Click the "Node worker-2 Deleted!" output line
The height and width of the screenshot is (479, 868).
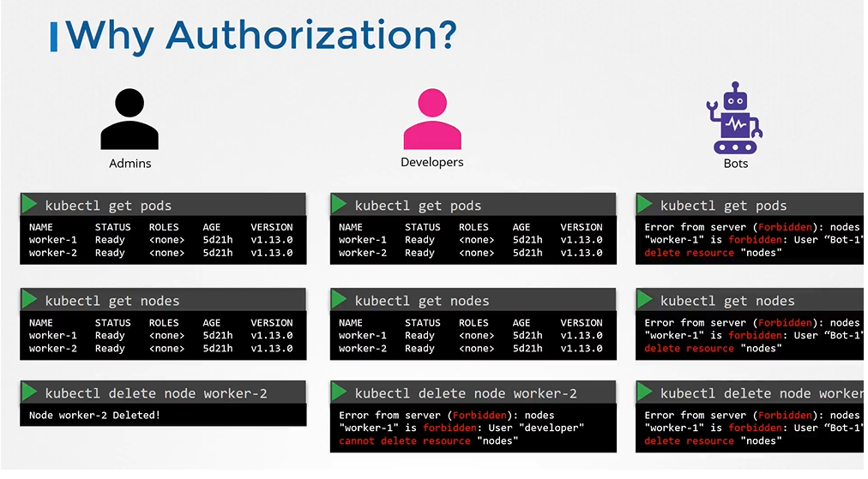pyautogui.click(x=94, y=415)
